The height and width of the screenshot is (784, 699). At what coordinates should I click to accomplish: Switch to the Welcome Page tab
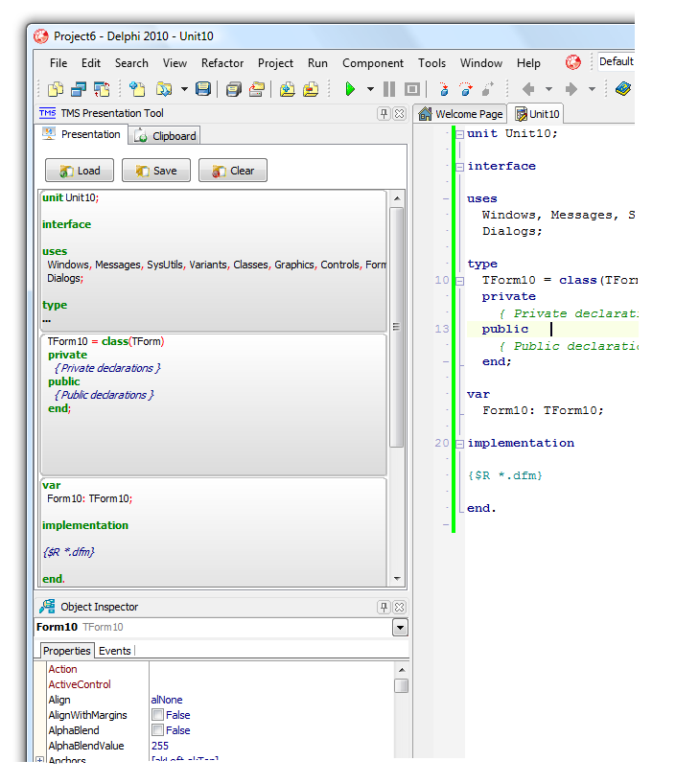461,114
